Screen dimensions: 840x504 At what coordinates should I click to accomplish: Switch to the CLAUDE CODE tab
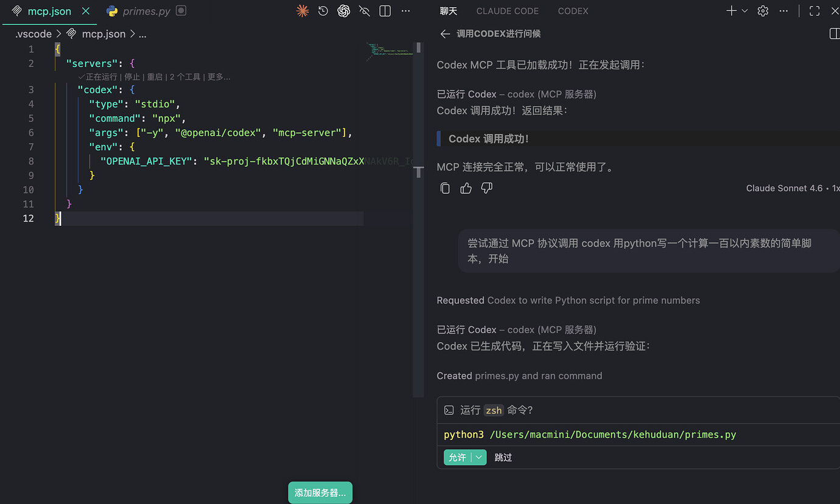[508, 11]
